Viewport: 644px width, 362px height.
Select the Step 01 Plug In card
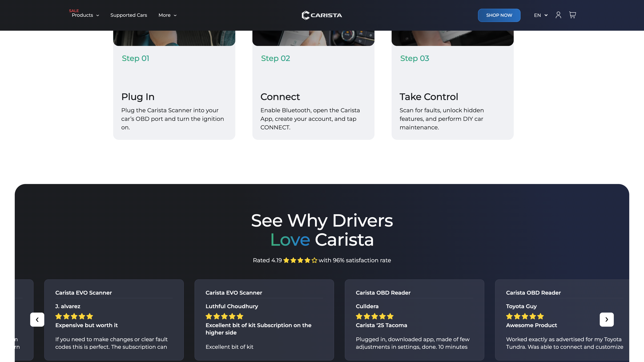click(x=174, y=85)
